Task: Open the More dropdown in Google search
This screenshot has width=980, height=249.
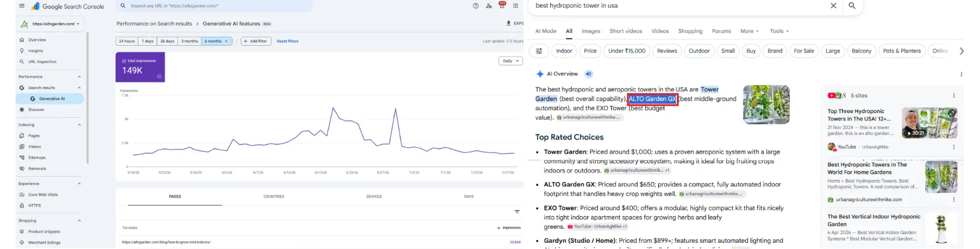Action: click(749, 31)
